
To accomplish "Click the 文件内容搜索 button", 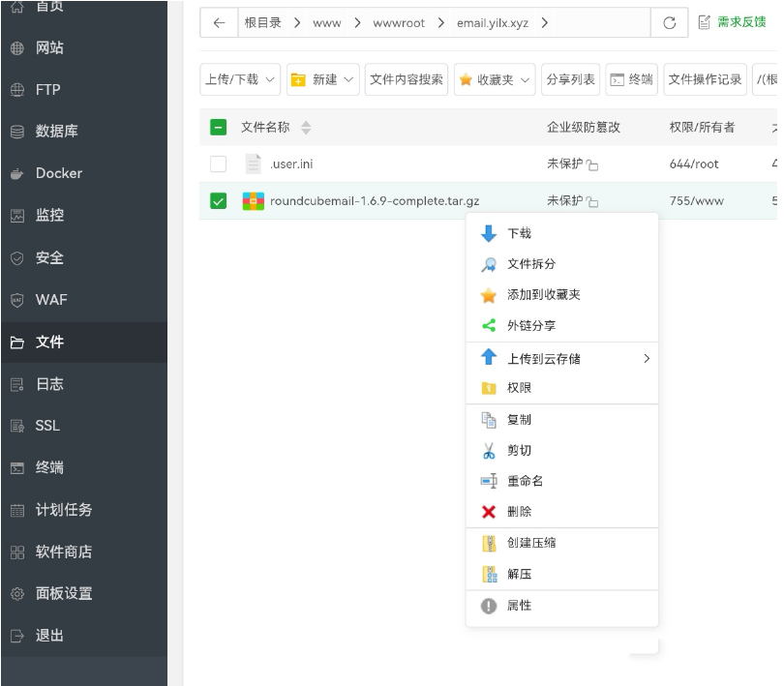I will (407, 79).
